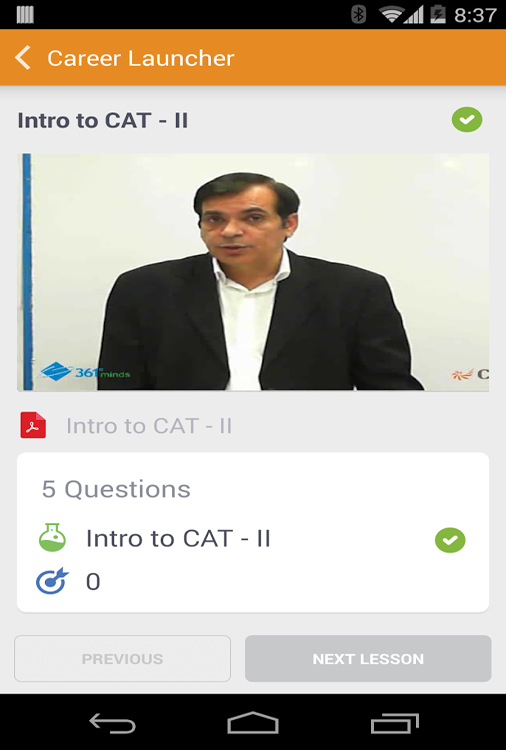
Task: Open the red PDF file icon
Action: pyautogui.click(x=33, y=425)
